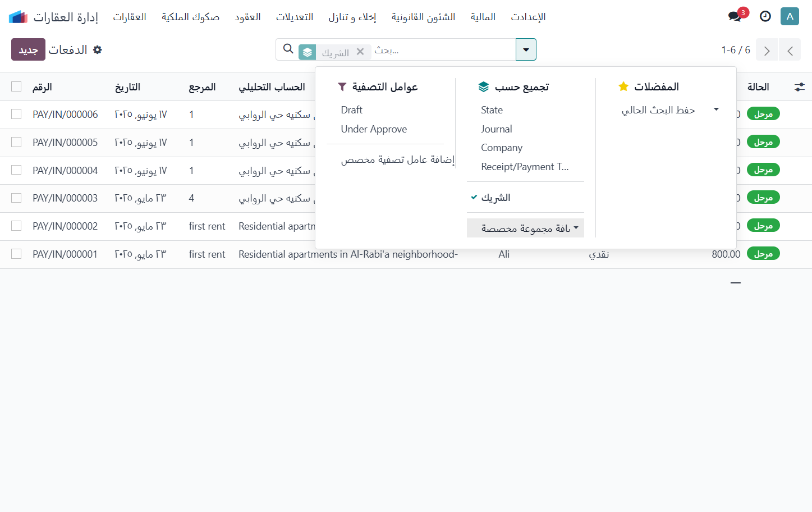Open the gear actions menu beside الدفعات

[98, 50]
